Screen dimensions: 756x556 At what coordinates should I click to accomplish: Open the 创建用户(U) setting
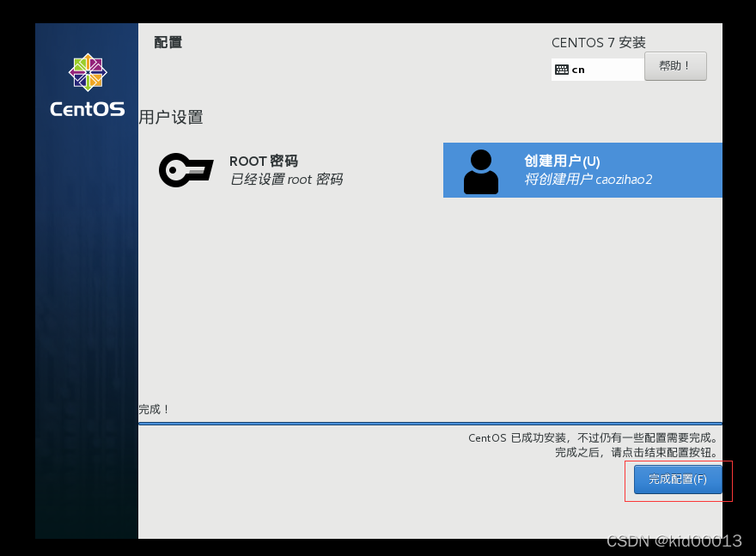point(582,170)
